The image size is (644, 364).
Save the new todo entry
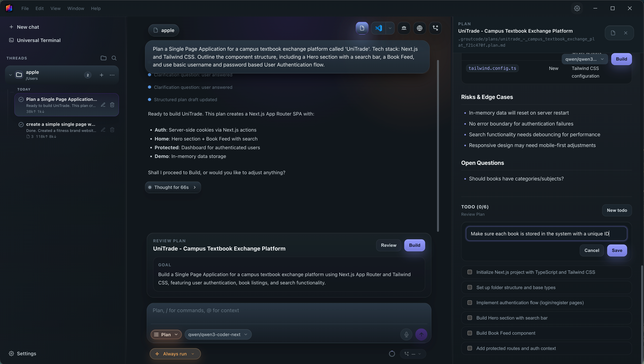tap(617, 250)
